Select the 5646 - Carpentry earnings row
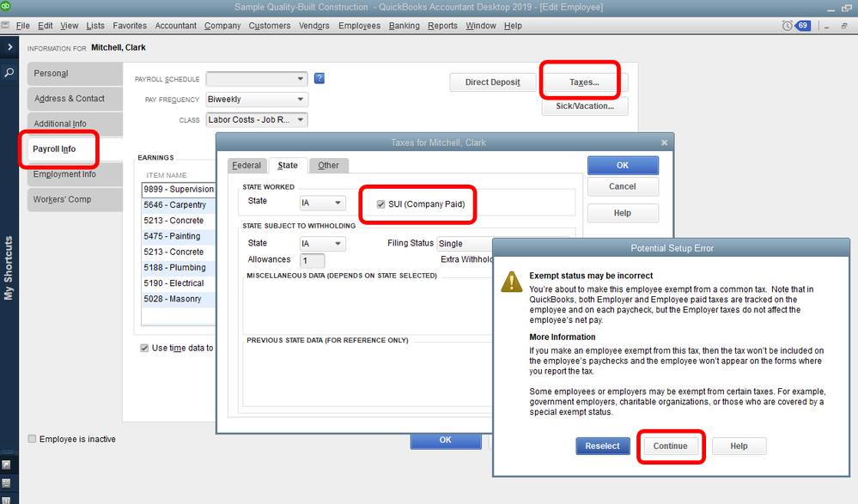The height and width of the screenshot is (504, 858). tap(179, 204)
